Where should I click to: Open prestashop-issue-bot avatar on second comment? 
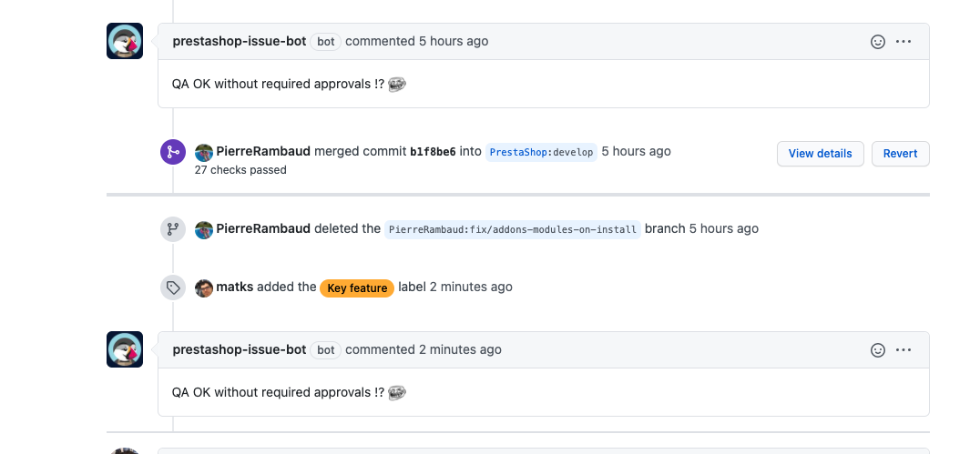point(125,349)
